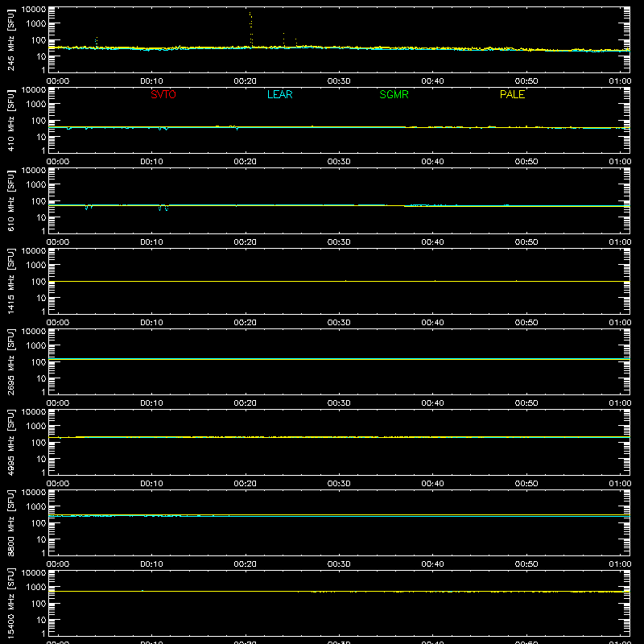Click 00:40 tick label under the 4995 MHz panel
Viewport: 644px width, 644px height.
[432, 484]
